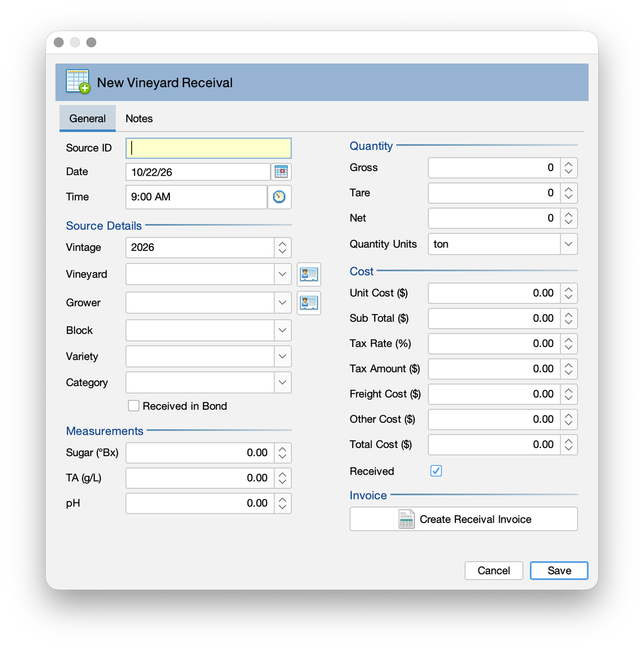Click the Gross quantity stepper
Viewport: 644px width, 650px height.
tap(569, 168)
